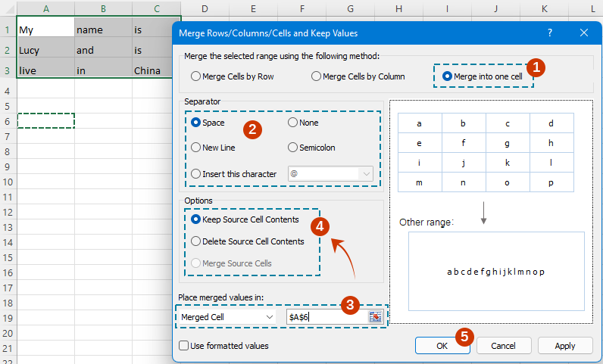This screenshot has height=364, width=603.
Task: Click cell containing 'Lucy'
Action: tap(45, 48)
